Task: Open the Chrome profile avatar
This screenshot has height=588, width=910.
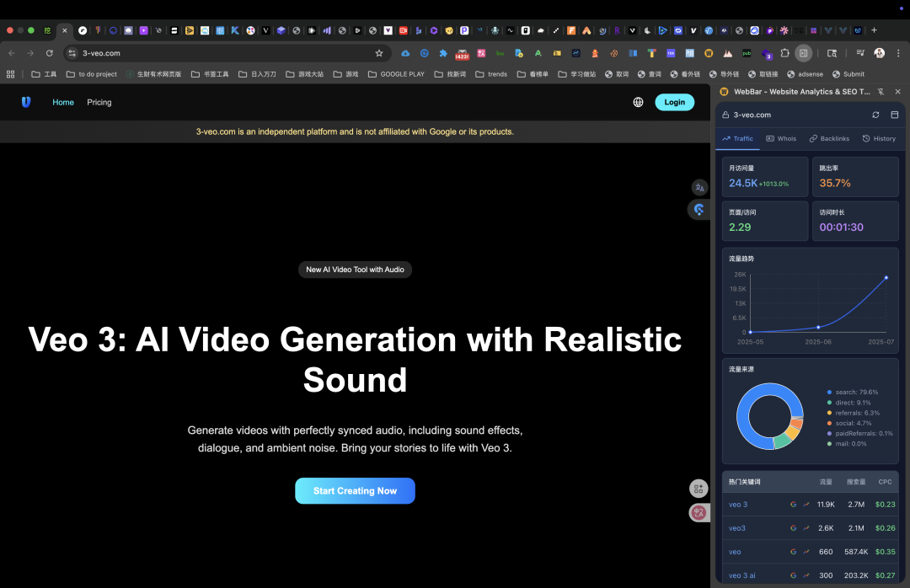Action: click(x=879, y=53)
